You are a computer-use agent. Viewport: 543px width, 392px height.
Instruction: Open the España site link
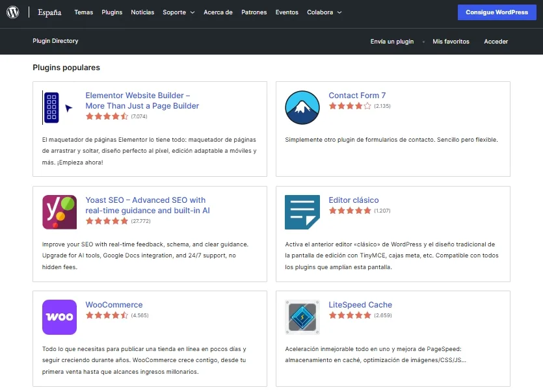[49, 12]
